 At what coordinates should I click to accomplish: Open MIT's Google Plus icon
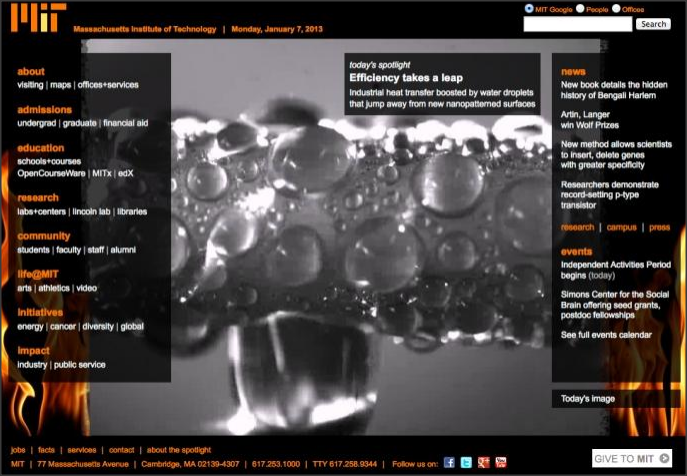click(x=483, y=463)
